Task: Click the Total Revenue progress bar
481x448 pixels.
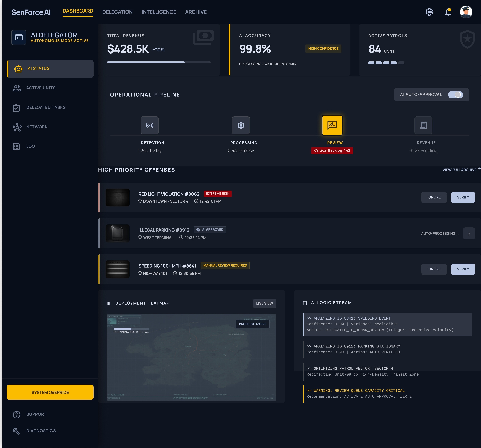Action: [x=159, y=62]
